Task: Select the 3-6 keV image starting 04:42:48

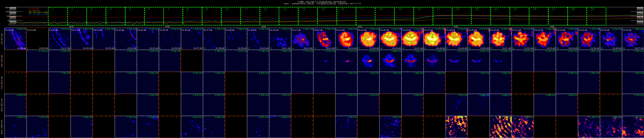Action: 324,39
